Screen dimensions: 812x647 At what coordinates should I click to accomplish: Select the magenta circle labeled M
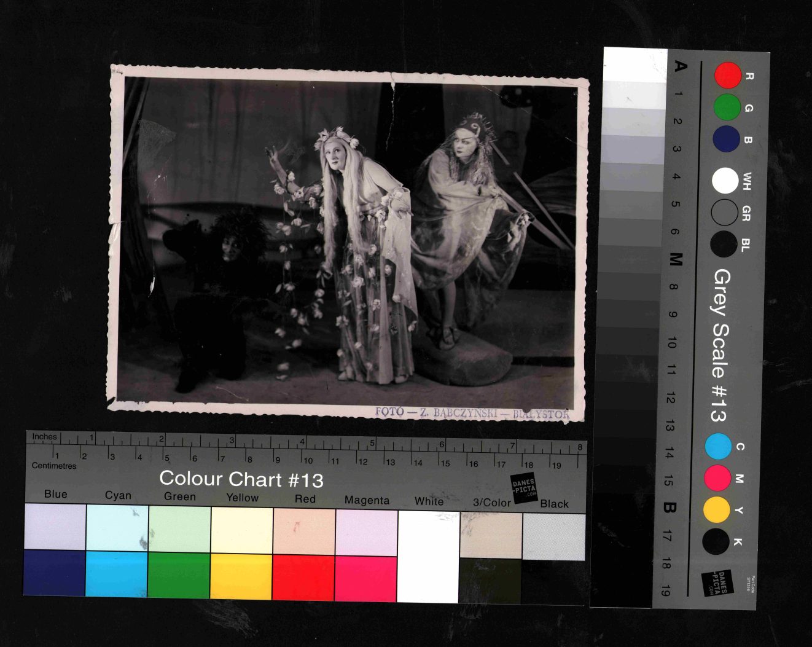pyautogui.click(x=717, y=478)
